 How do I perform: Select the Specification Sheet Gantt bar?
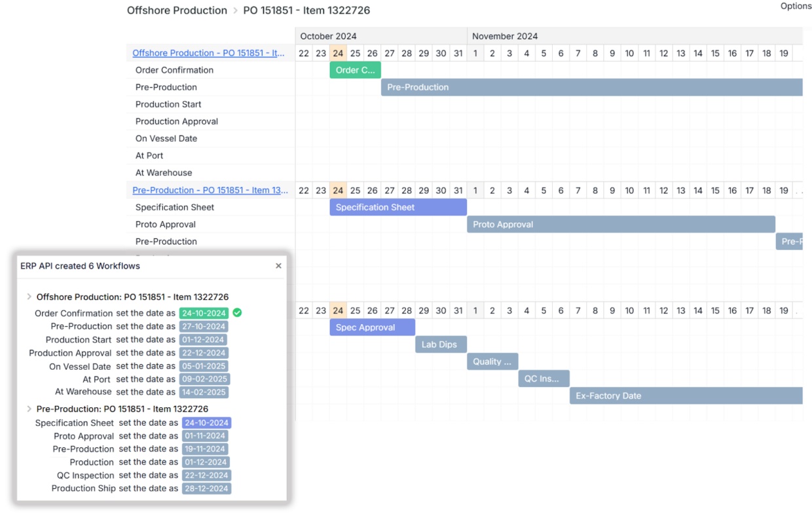(397, 208)
